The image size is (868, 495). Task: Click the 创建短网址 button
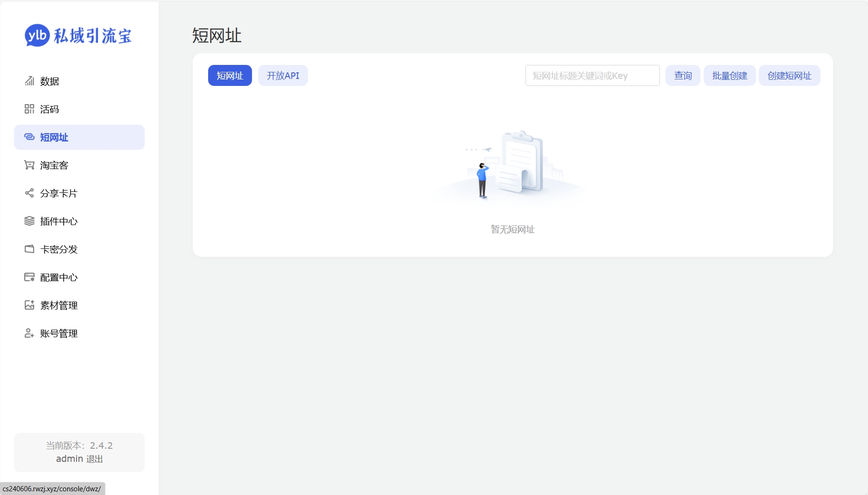789,76
